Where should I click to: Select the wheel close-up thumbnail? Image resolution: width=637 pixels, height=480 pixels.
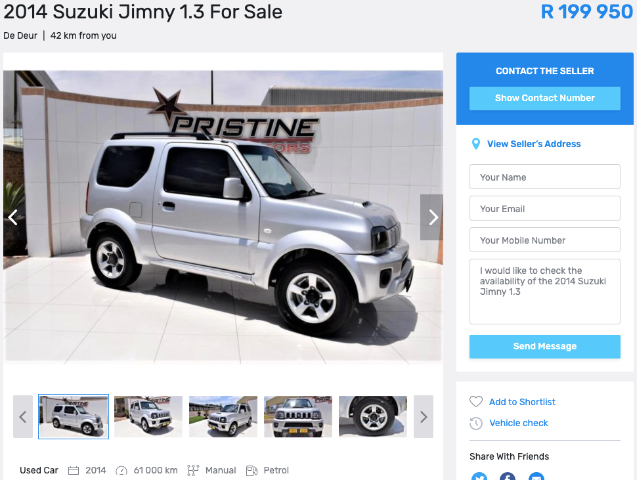click(x=373, y=417)
